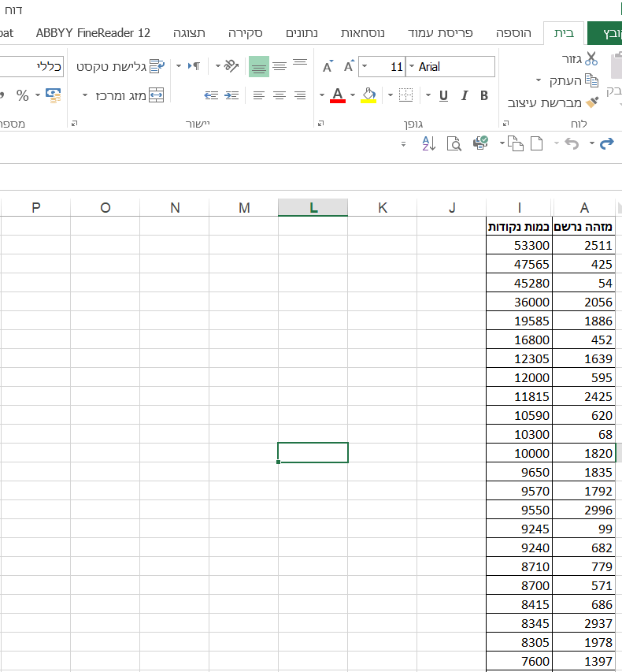Viewport: 622px width, 672px height.
Task: Click the header cell כמות נקודות
Action: point(519,226)
